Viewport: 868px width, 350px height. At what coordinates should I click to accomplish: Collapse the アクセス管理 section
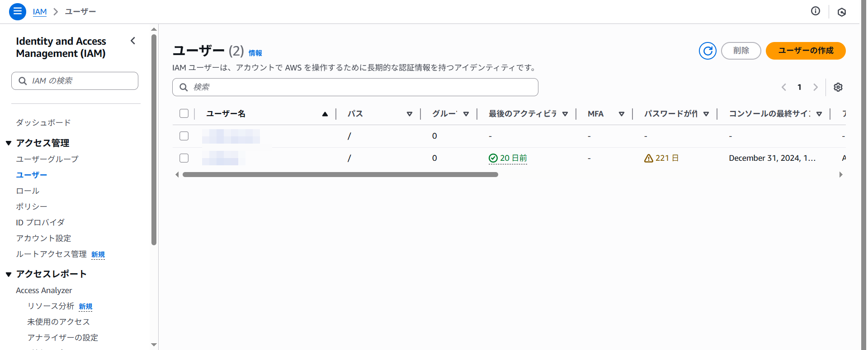pyautogui.click(x=9, y=143)
